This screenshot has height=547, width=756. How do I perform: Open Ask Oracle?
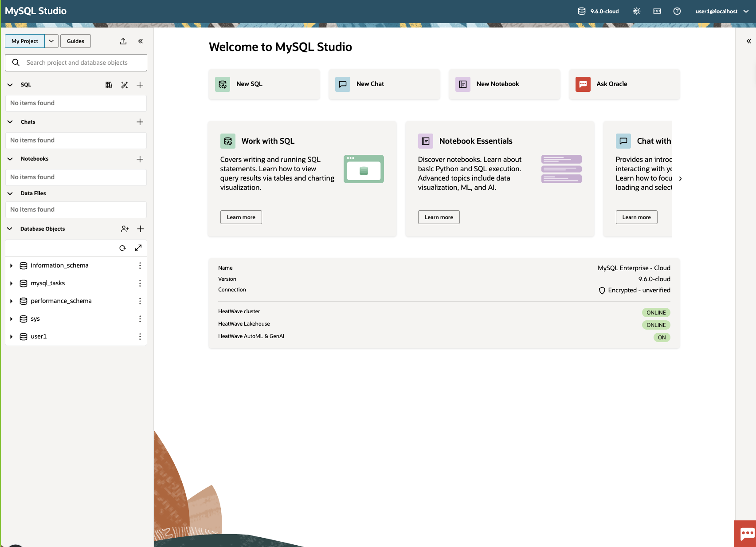coord(624,84)
